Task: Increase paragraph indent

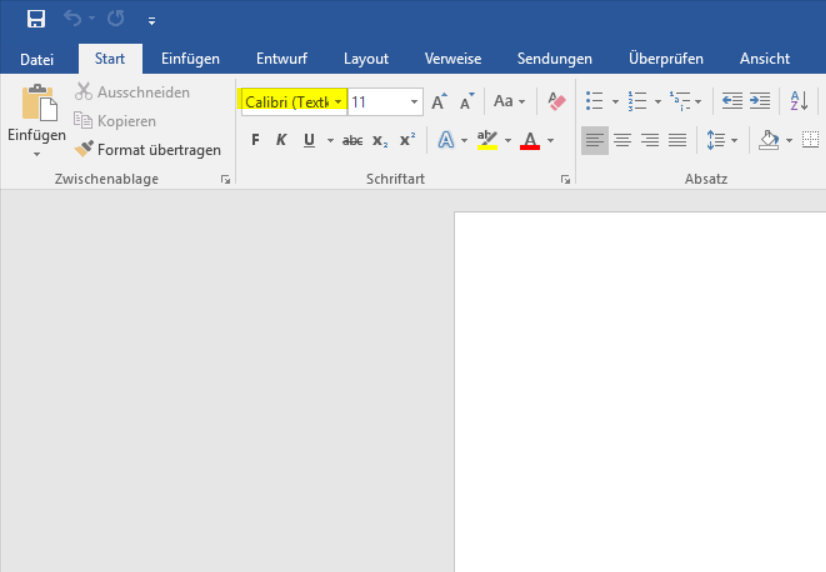Action: click(x=760, y=101)
